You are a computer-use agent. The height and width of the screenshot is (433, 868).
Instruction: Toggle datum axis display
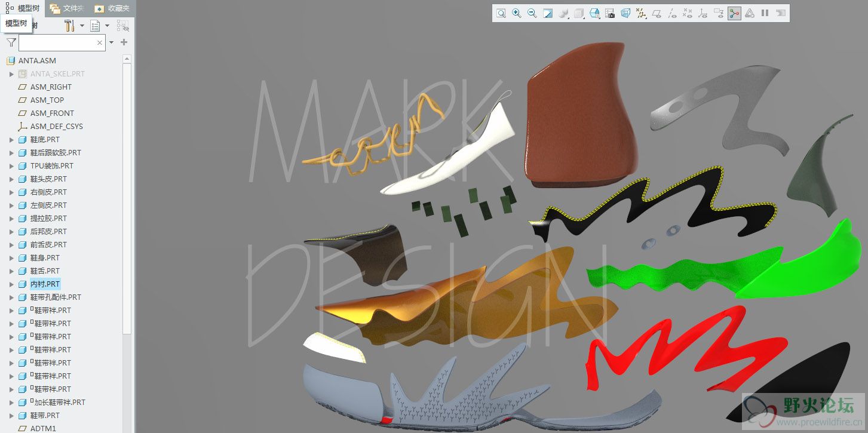coord(672,13)
